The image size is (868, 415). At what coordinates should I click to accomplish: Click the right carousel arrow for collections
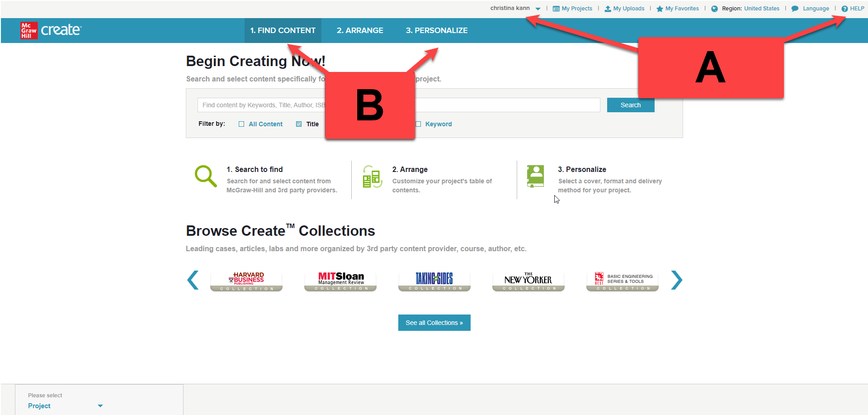coord(676,280)
